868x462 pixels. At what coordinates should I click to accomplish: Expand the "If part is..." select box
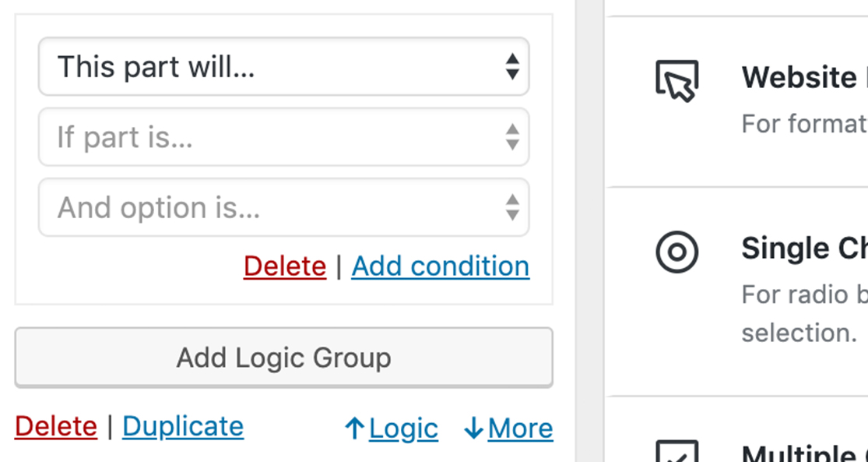click(x=283, y=137)
